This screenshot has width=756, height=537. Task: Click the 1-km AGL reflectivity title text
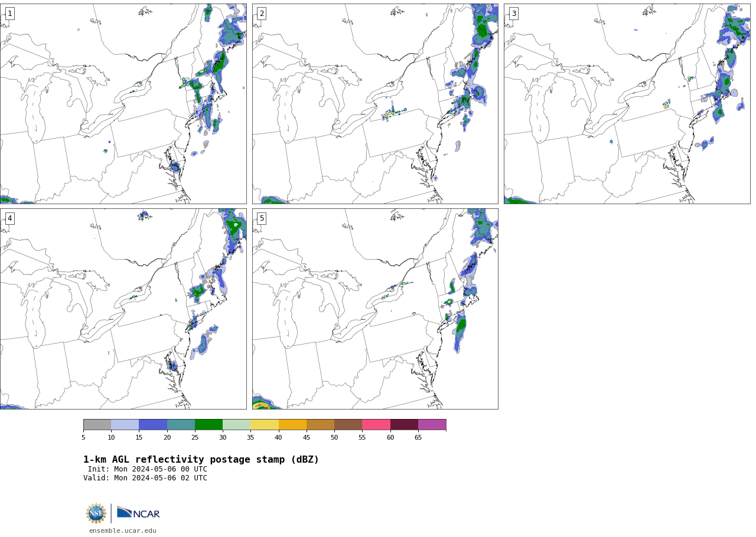201,460
